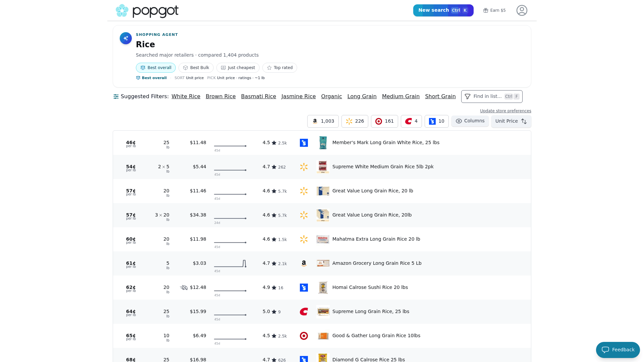Open the Update store preferences link
Screen dimensions: 644x362
tap(505, 111)
